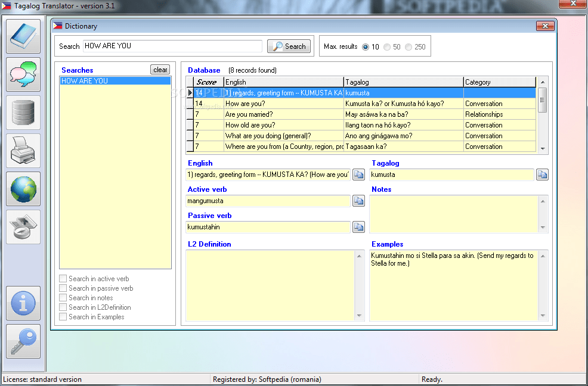Click inside the Notes text area
Image resolution: width=588 pixels, height=386 pixels.
click(454, 214)
